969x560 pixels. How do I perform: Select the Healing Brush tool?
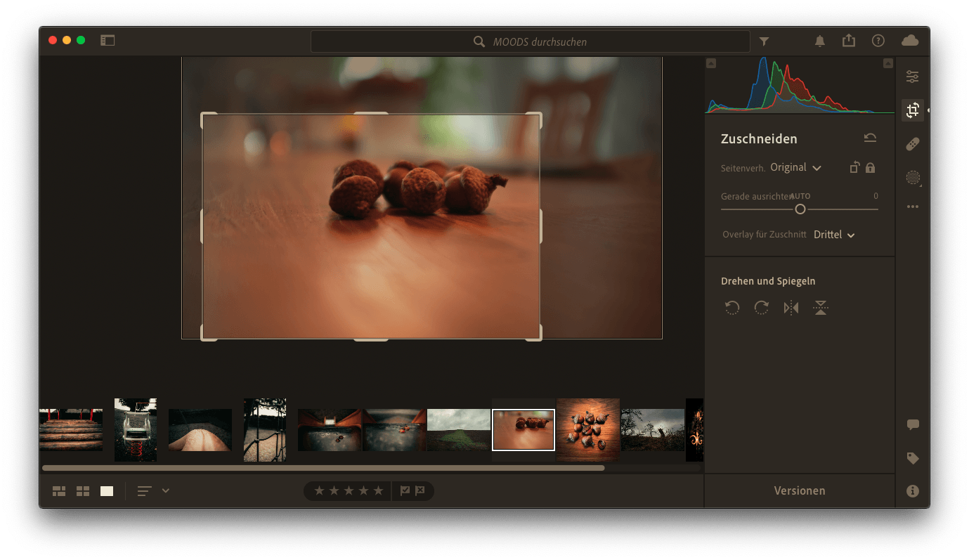(x=912, y=144)
